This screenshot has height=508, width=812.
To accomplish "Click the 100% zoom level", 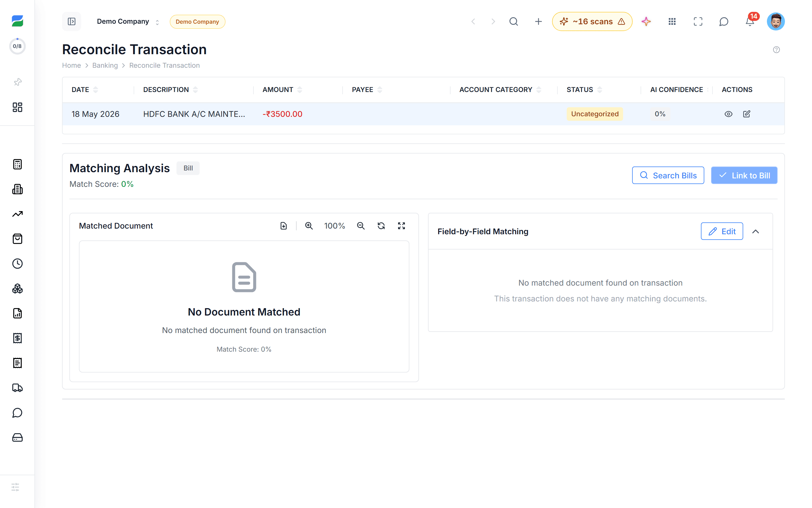I will tap(335, 226).
